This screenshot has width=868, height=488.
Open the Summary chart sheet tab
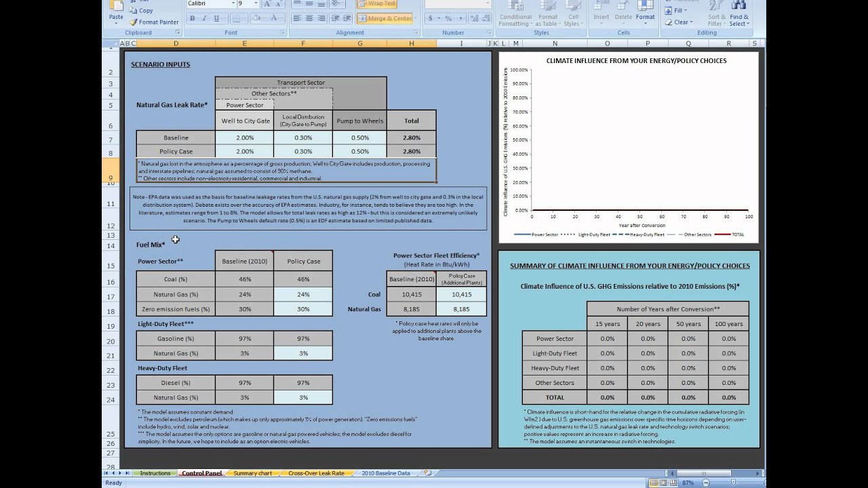click(252, 473)
